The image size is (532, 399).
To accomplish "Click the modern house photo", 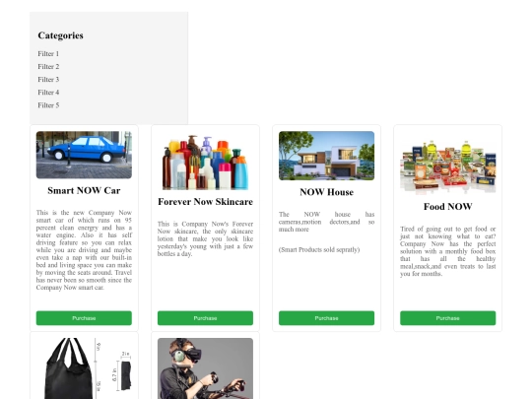I will pos(326,156).
